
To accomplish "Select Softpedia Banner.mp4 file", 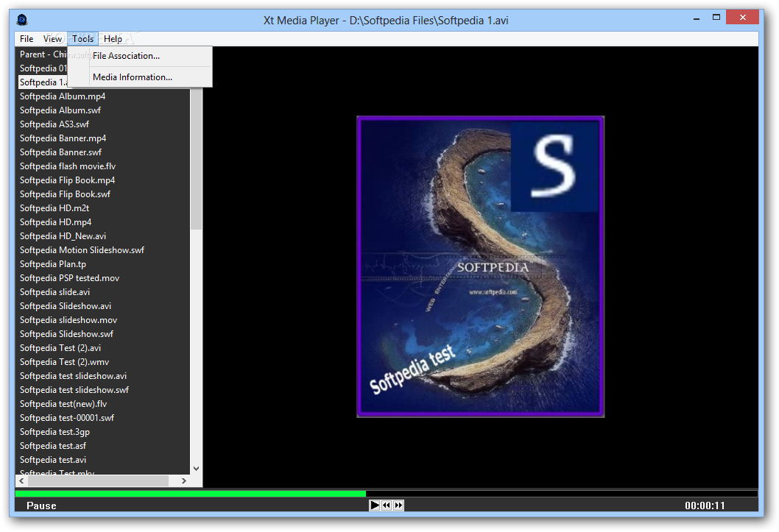I will coord(63,138).
